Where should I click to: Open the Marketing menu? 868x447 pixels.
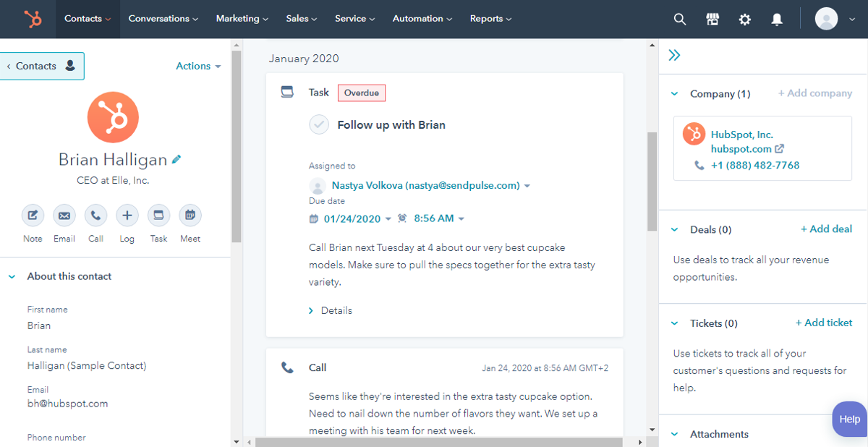click(x=242, y=19)
